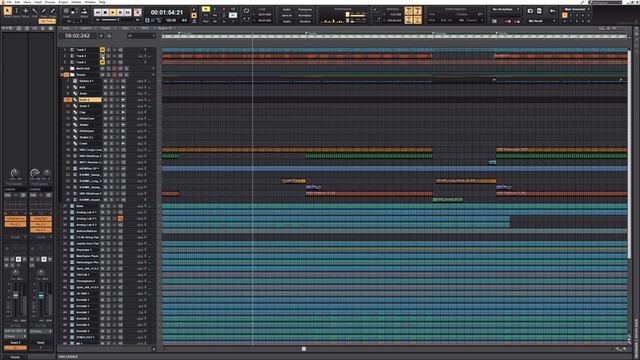Activate screenset 2
Viewport: 640px width, 360px height.
571,16
